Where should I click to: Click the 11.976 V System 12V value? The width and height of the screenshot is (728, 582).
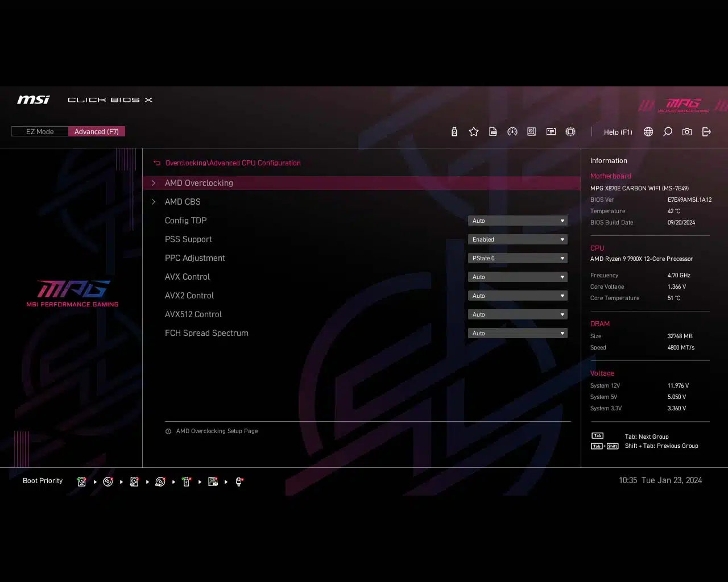(678, 386)
